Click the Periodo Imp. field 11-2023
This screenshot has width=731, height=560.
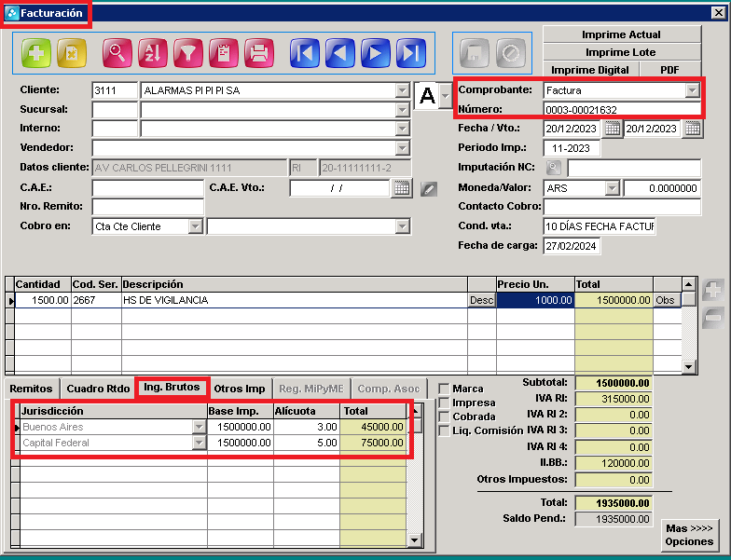click(x=572, y=148)
